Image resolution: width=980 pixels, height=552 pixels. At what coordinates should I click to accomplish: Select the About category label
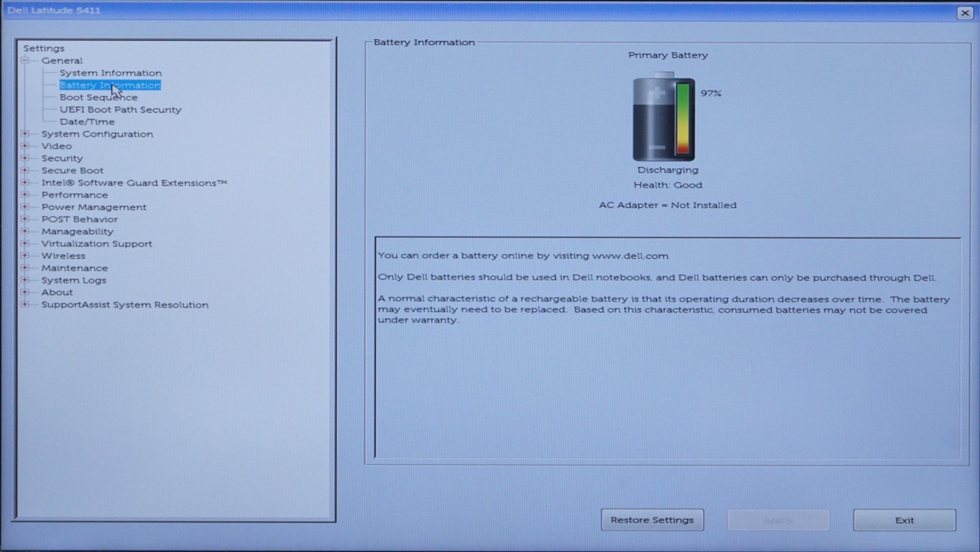click(x=57, y=293)
